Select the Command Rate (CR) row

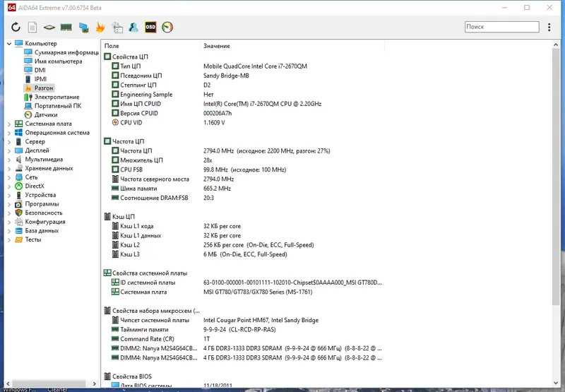tap(244, 339)
